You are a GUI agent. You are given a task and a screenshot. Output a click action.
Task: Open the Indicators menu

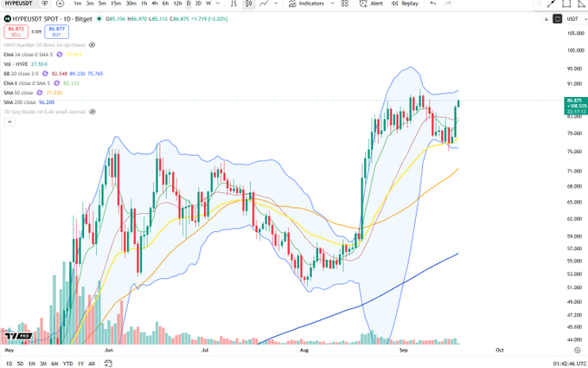tap(307, 3)
